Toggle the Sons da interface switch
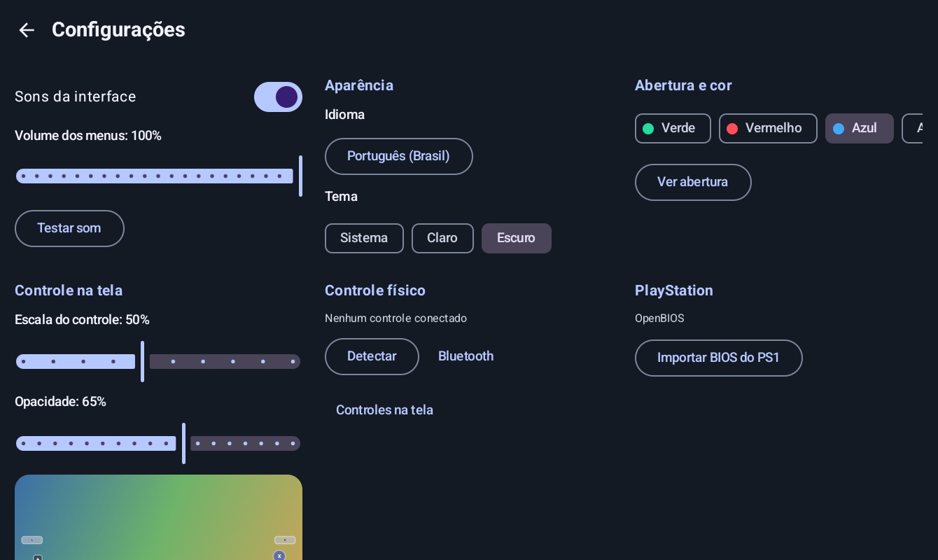The width and height of the screenshot is (938, 560). (278, 97)
